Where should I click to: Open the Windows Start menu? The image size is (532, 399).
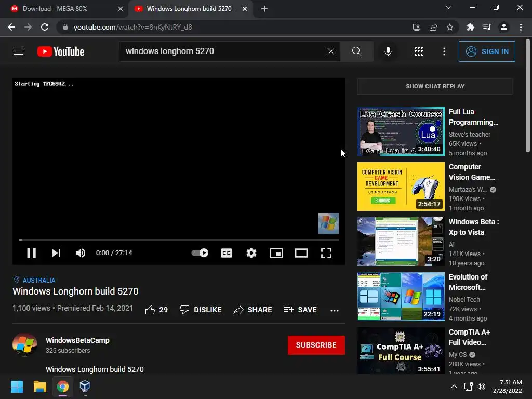point(17,387)
